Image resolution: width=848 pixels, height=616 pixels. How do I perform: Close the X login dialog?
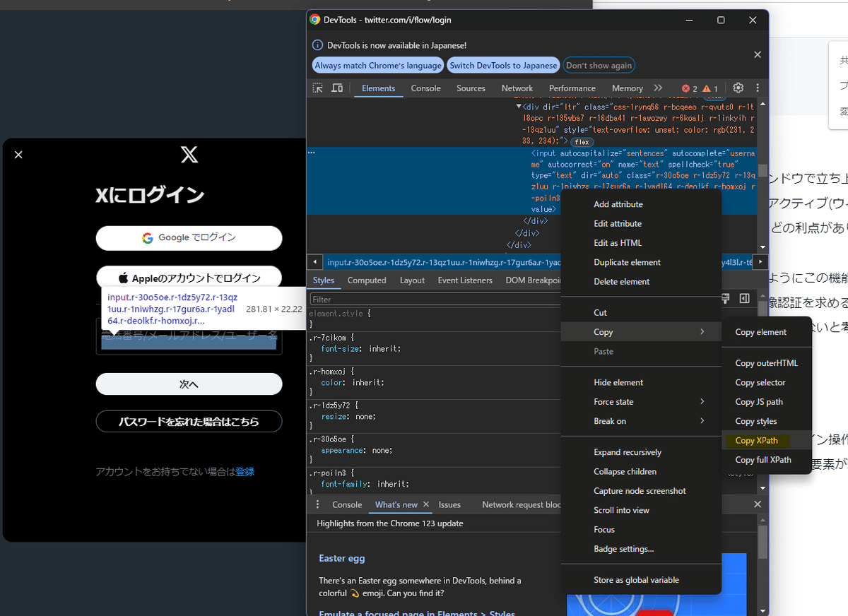(18, 155)
